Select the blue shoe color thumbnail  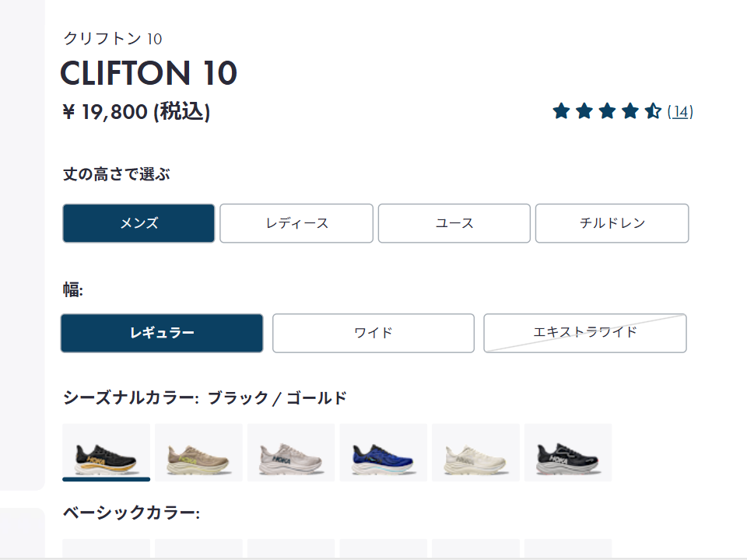click(x=383, y=453)
